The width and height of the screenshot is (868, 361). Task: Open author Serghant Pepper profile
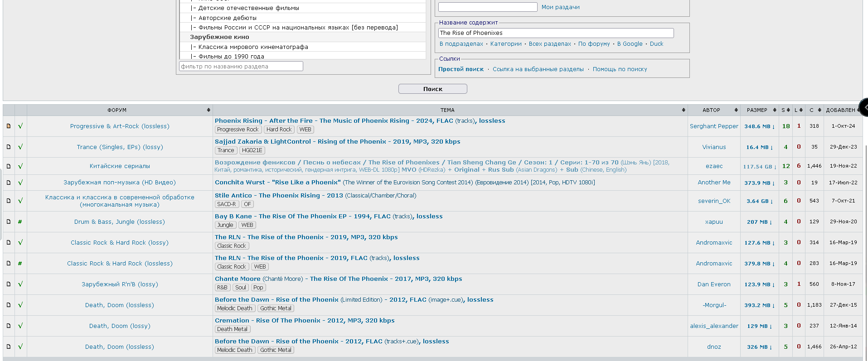pyautogui.click(x=714, y=126)
